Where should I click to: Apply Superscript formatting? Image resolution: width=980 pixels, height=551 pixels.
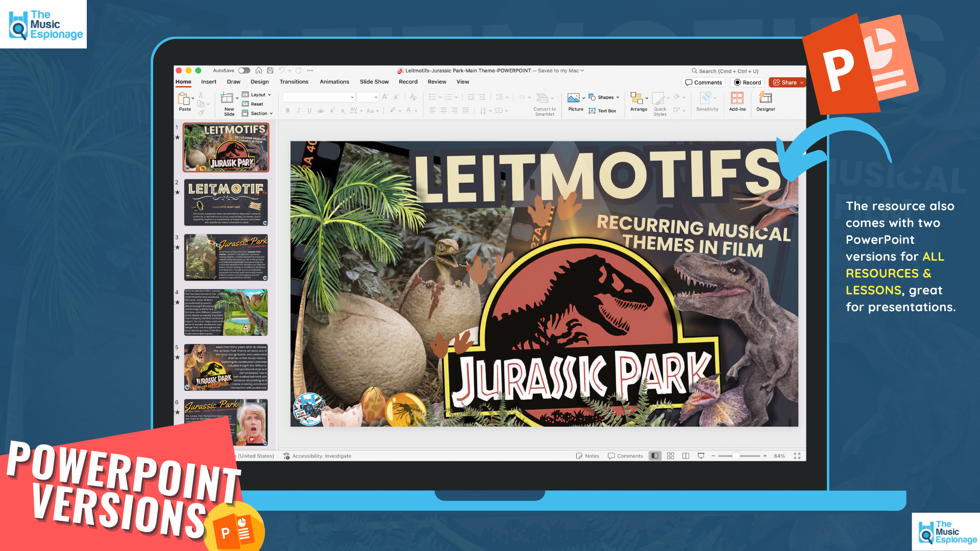click(332, 111)
